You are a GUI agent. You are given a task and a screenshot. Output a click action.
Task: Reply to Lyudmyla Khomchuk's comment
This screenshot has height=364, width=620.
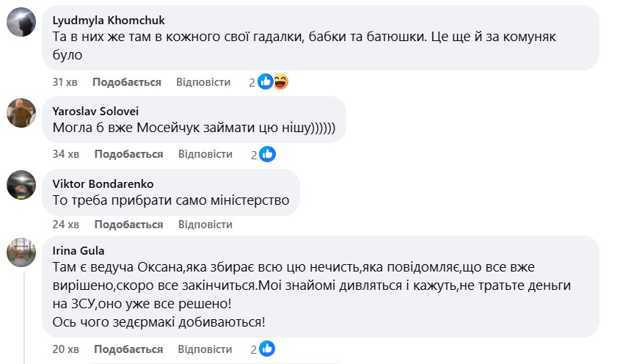[204, 82]
